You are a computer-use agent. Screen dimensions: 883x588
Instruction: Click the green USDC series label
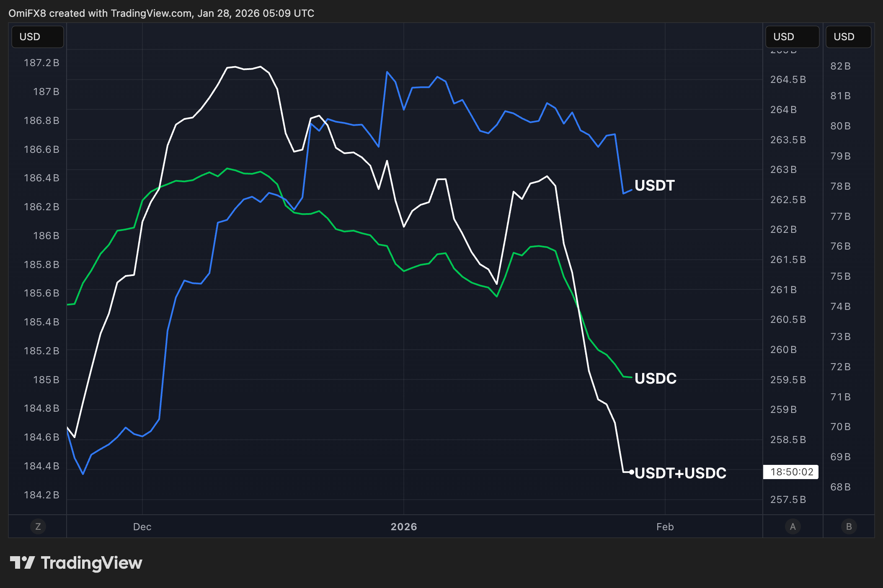(655, 378)
